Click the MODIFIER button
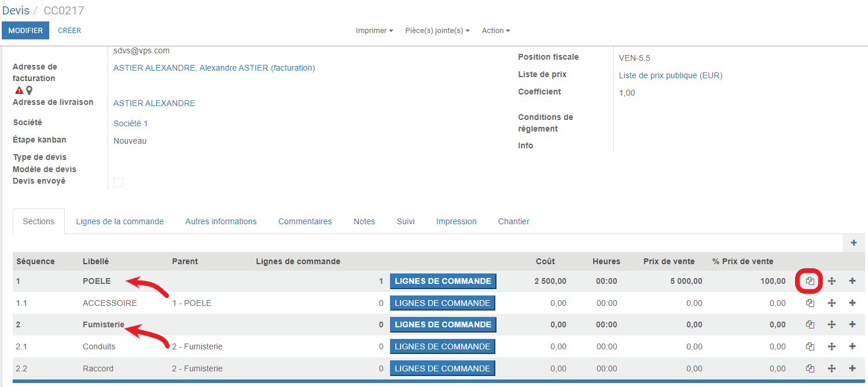Viewport: 868px width, 387px height. tap(25, 31)
